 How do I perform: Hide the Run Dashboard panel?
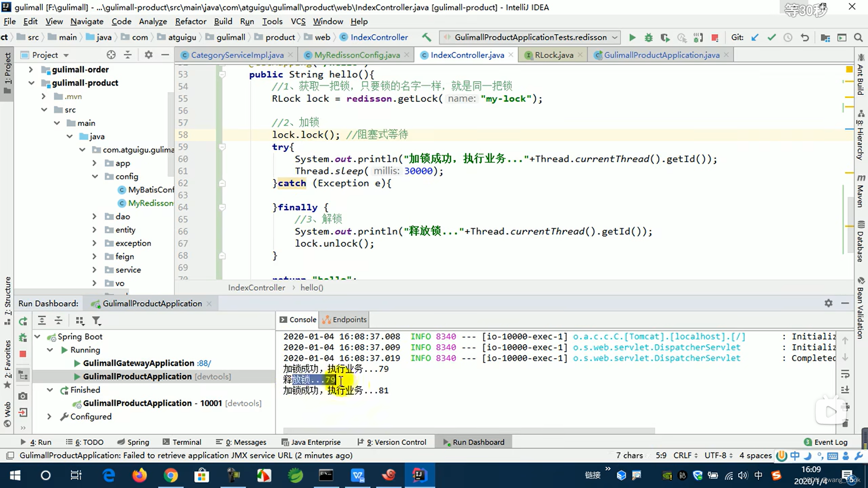point(845,303)
